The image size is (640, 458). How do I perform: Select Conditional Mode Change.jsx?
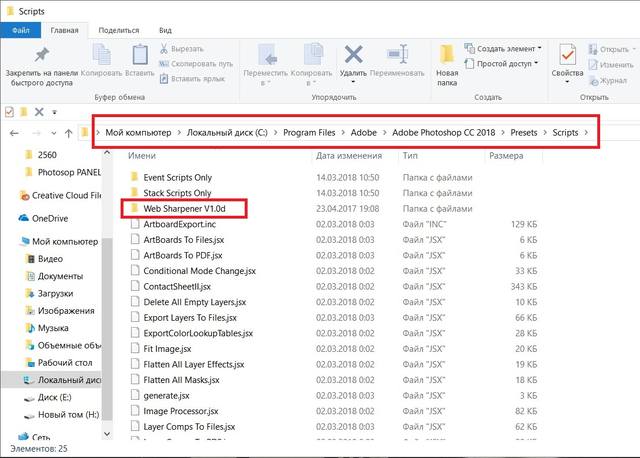[200, 271]
